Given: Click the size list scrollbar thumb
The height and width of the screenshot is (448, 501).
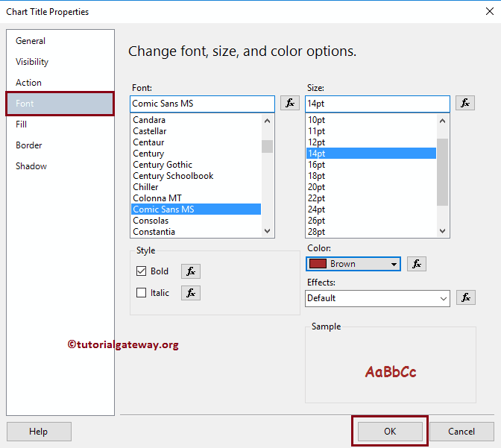Looking at the screenshot, I should pyautogui.click(x=442, y=172).
